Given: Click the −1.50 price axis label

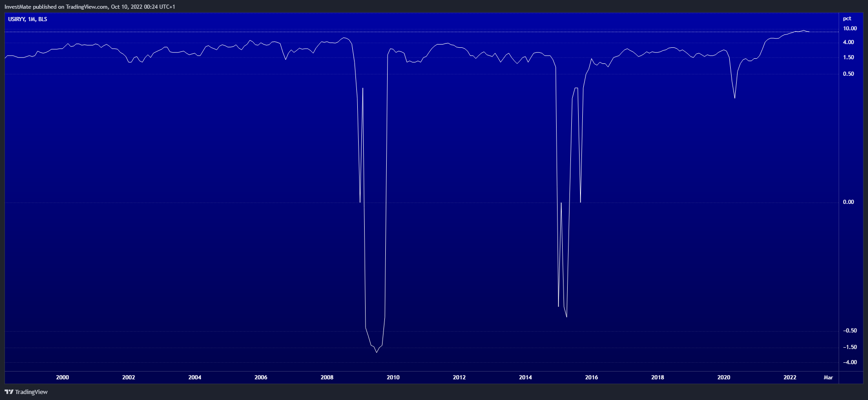Looking at the screenshot, I should (x=850, y=347).
